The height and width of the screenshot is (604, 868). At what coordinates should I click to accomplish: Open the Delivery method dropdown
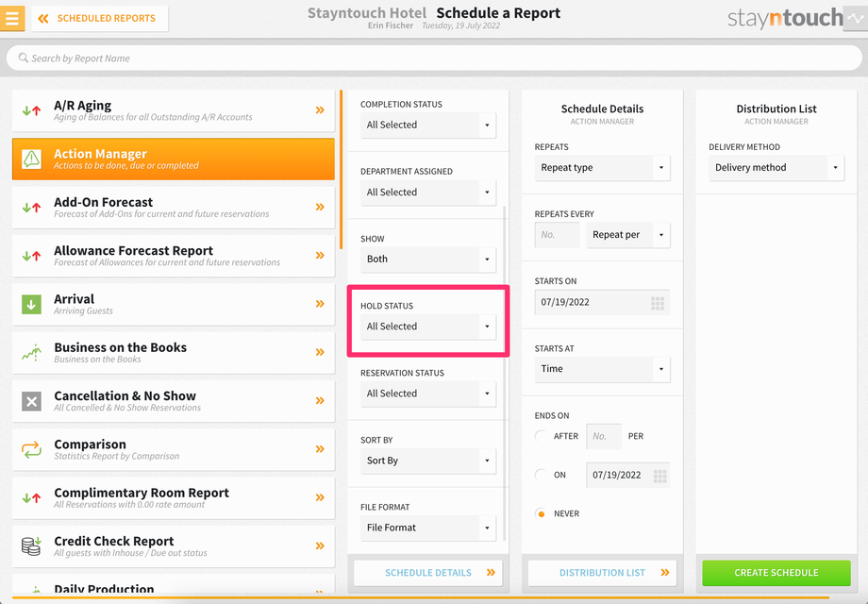point(776,168)
